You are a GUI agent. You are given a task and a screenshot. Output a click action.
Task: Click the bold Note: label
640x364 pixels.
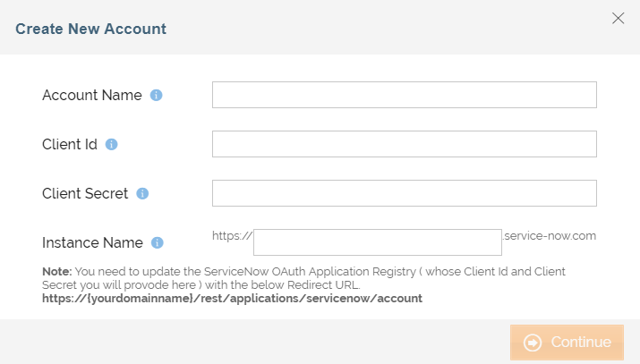point(58,271)
